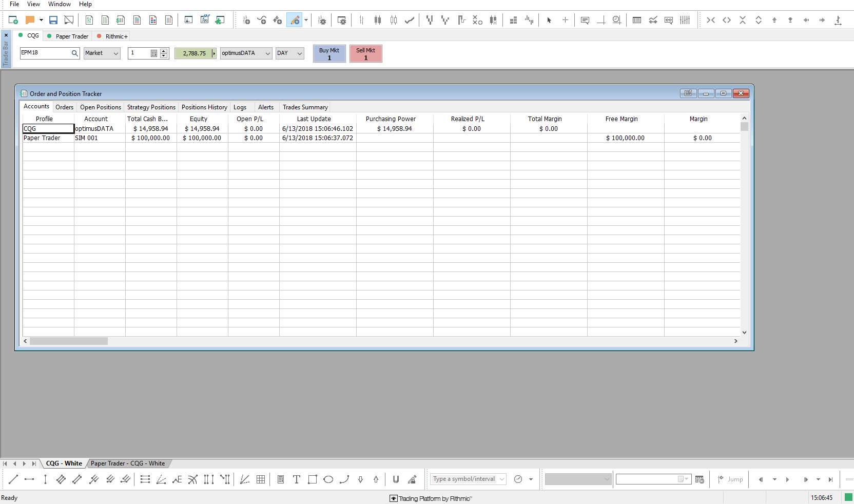The height and width of the screenshot is (504, 854).
Task: Click the magnet snap tool icon
Action: click(x=396, y=479)
